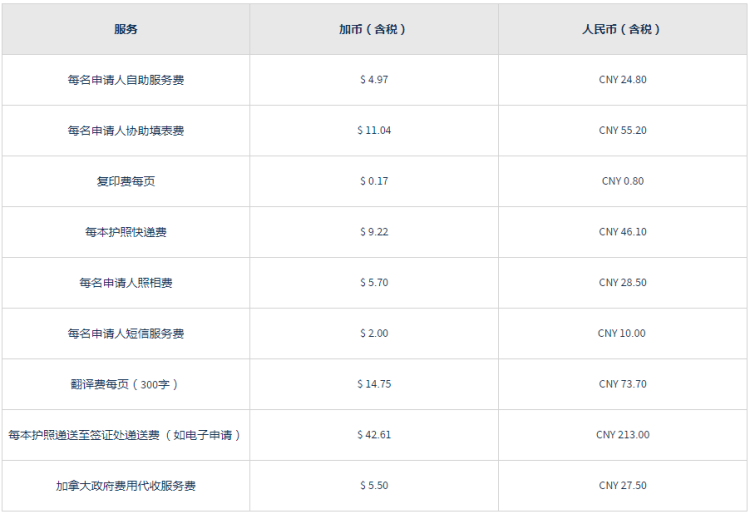Click the CNY 10.00 amount
The height and width of the screenshot is (514, 750).
point(622,333)
